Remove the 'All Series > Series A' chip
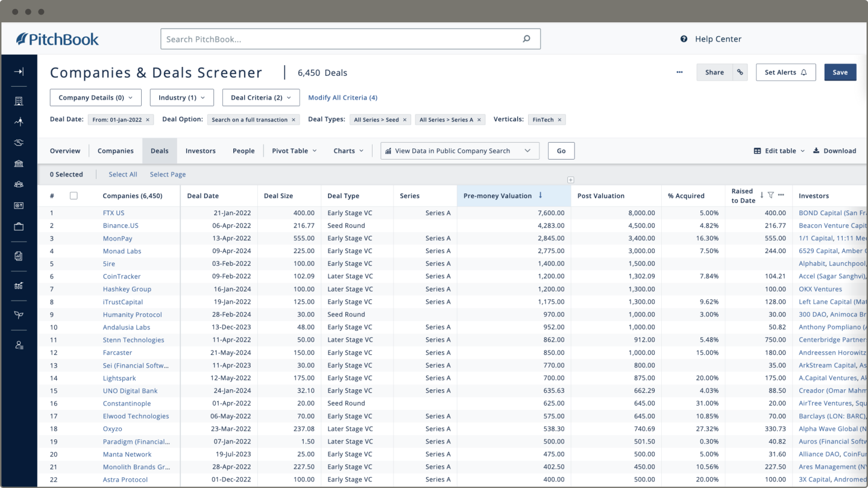 [x=480, y=120]
